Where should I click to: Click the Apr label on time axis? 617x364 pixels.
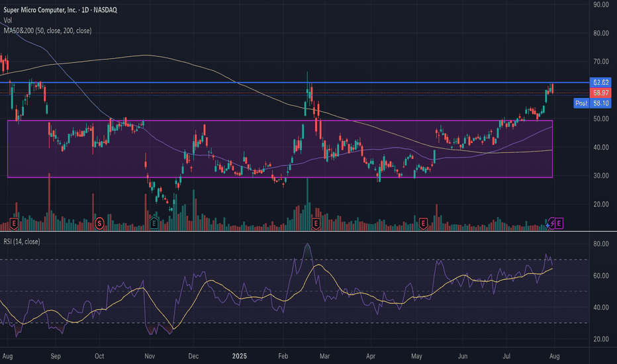[x=370, y=356]
